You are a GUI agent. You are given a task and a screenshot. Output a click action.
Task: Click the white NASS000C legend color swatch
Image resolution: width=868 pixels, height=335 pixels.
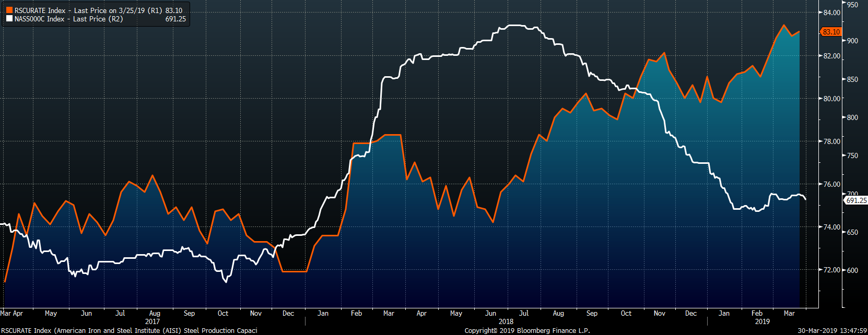coord(9,19)
